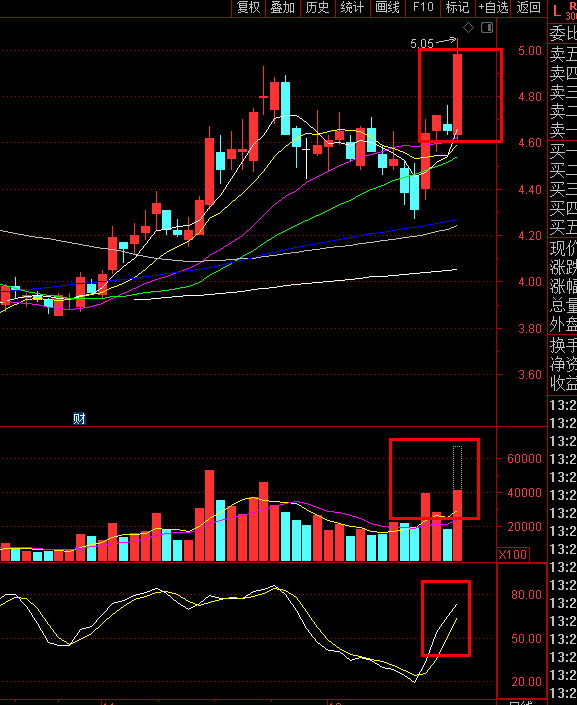This screenshot has width=577, height=705.
Task: Click the 4.60 price axis label
Action: (x=530, y=143)
